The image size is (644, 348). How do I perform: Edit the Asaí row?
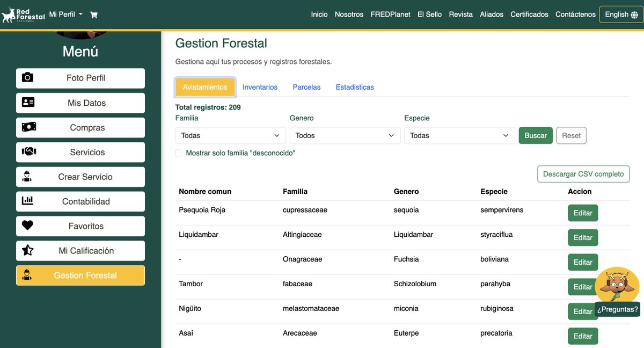tap(583, 336)
